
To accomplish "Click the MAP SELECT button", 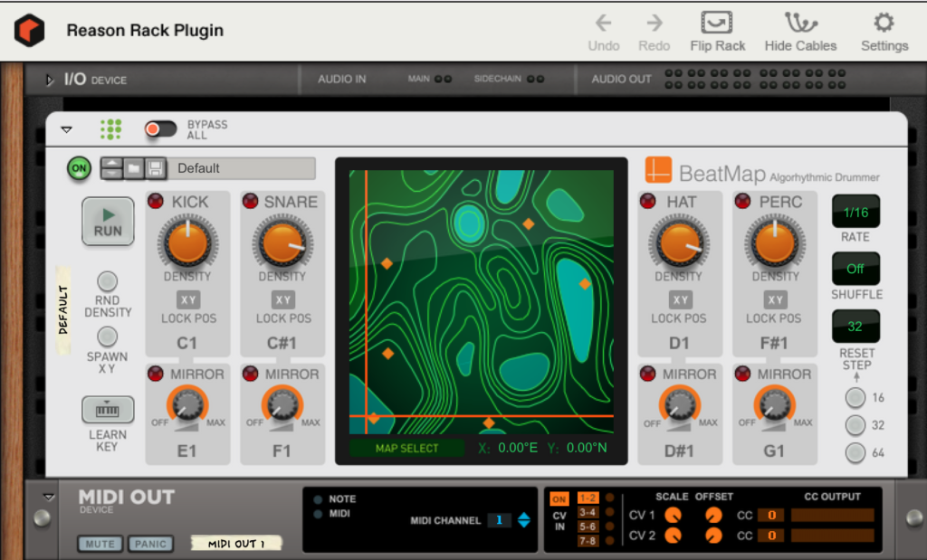I will pos(406,448).
